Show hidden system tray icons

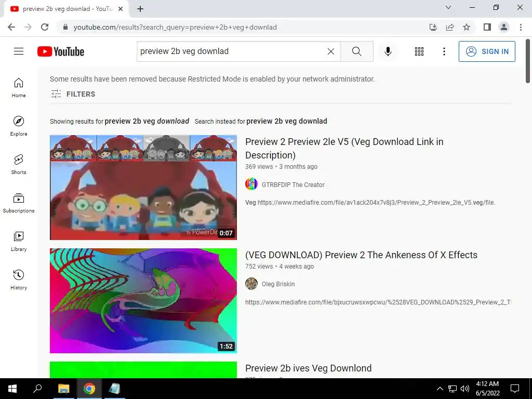[x=440, y=389]
